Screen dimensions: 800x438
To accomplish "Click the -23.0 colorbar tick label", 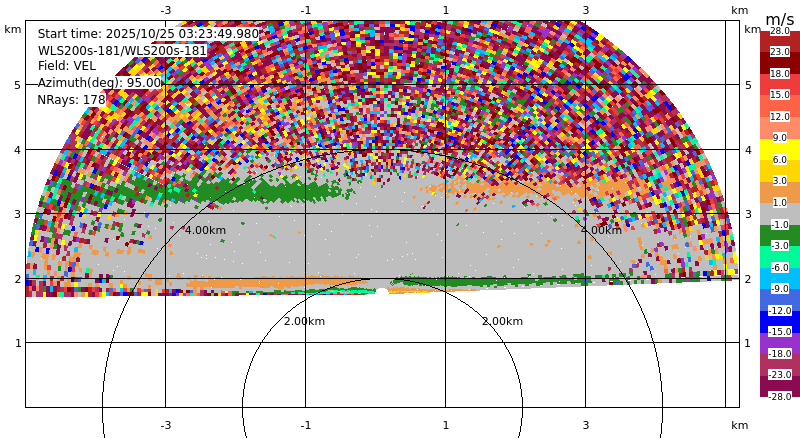I will pyautogui.click(x=780, y=375).
